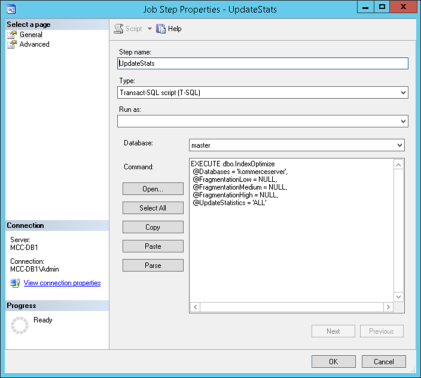Screen dimensions: 421x378
Task: Click the Script toolbar icon
Action: (118, 29)
